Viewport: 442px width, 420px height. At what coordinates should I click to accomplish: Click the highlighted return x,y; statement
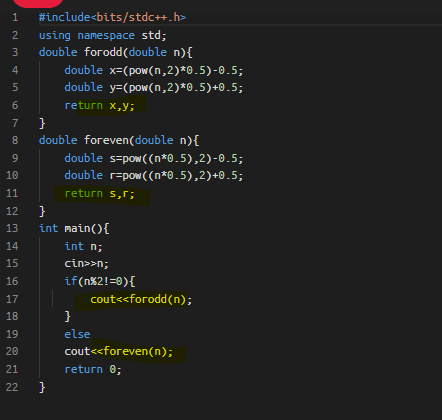point(99,106)
